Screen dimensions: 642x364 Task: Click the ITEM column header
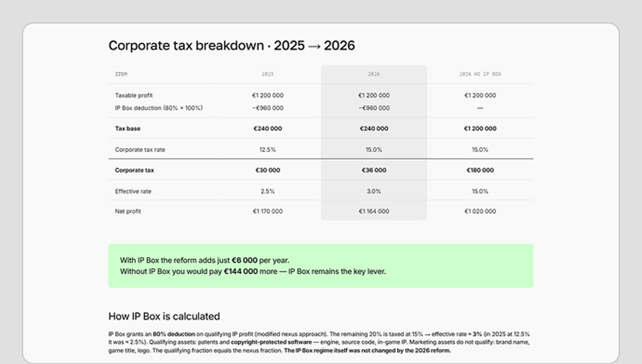pos(121,74)
